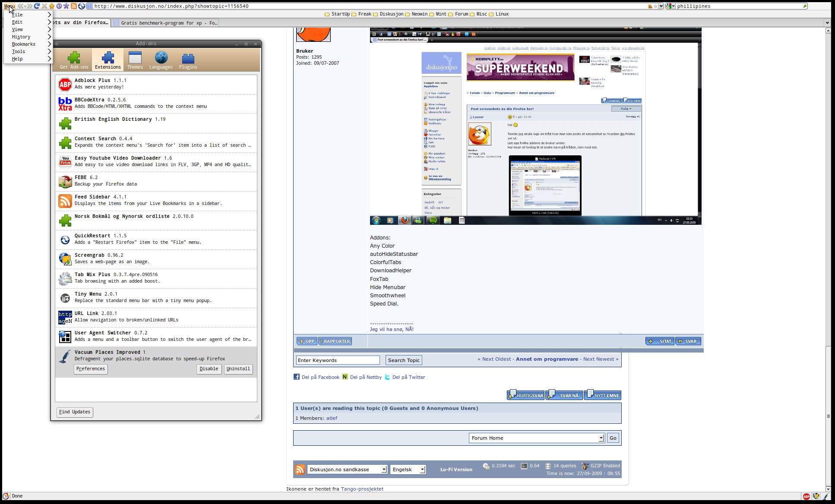The width and height of the screenshot is (835, 504).
Task: Bookmark page with address bar star
Action: point(655,6)
